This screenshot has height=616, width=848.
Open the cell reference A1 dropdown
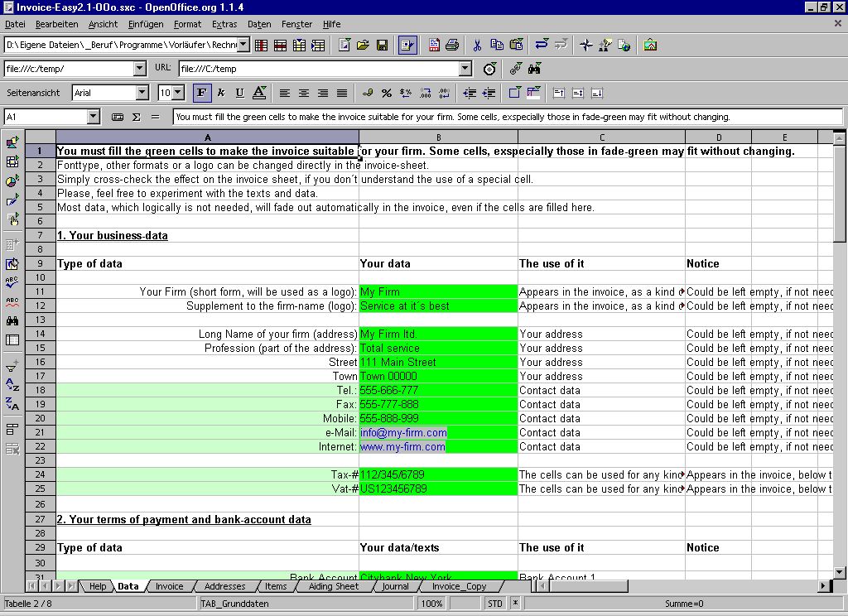tap(93, 118)
